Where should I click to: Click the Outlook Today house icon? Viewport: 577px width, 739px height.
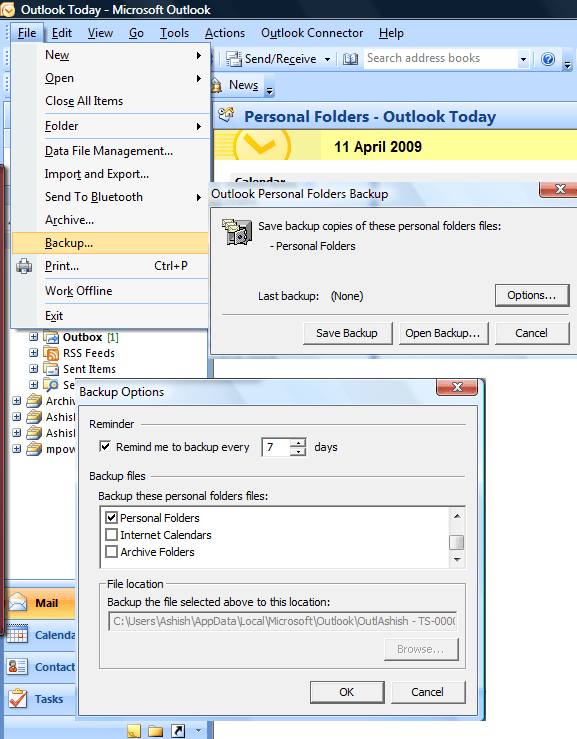[227, 115]
